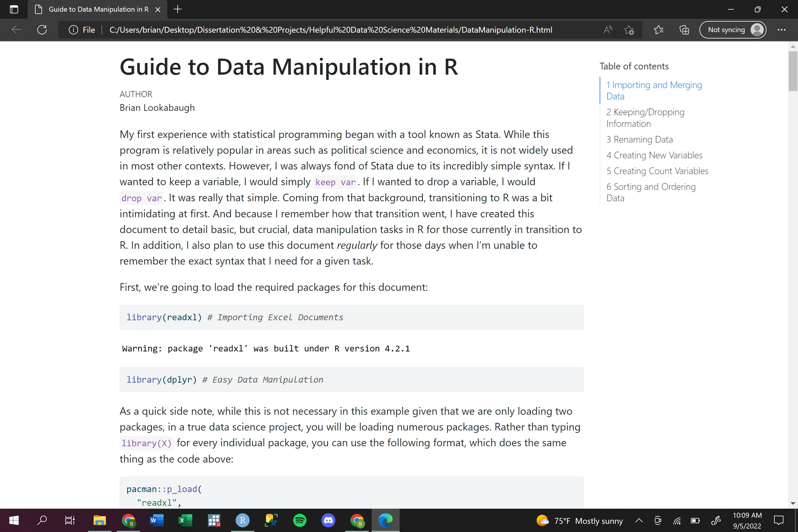This screenshot has width=798, height=532.
Task: Click the scrollbar down arrow
Action: click(x=792, y=503)
